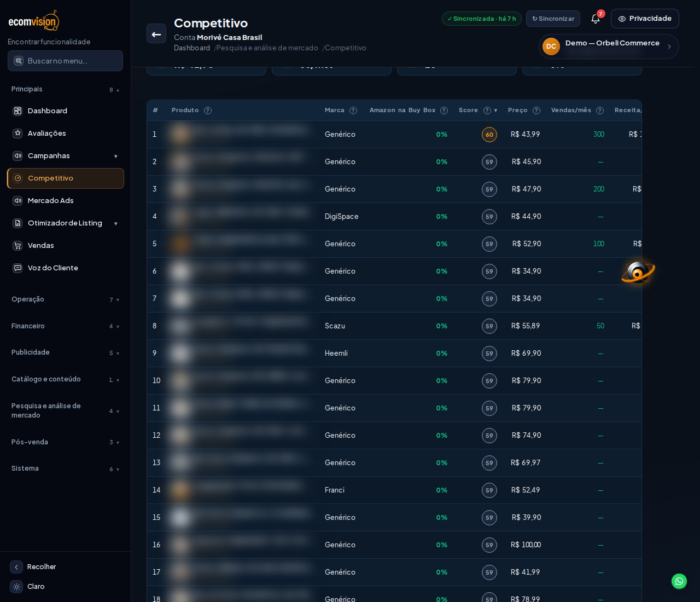700x602 pixels.
Task: Open the notifications bell
Action: (596, 19)
